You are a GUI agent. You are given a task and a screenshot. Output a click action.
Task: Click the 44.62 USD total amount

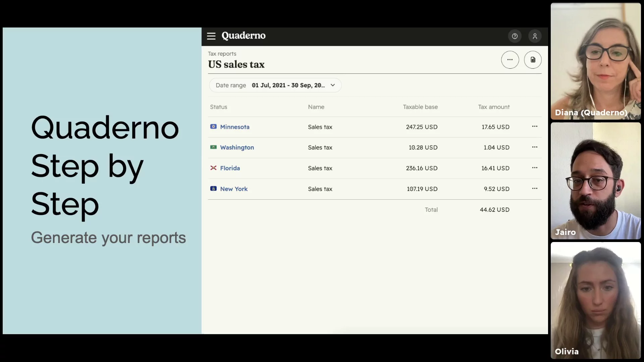click(494, 210)
